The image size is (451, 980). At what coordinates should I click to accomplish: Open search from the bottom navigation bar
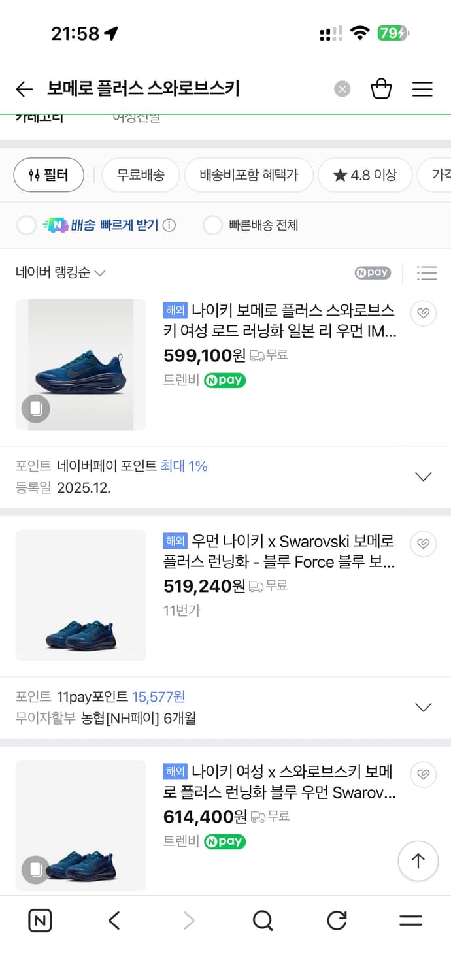(x=263, y=921)
